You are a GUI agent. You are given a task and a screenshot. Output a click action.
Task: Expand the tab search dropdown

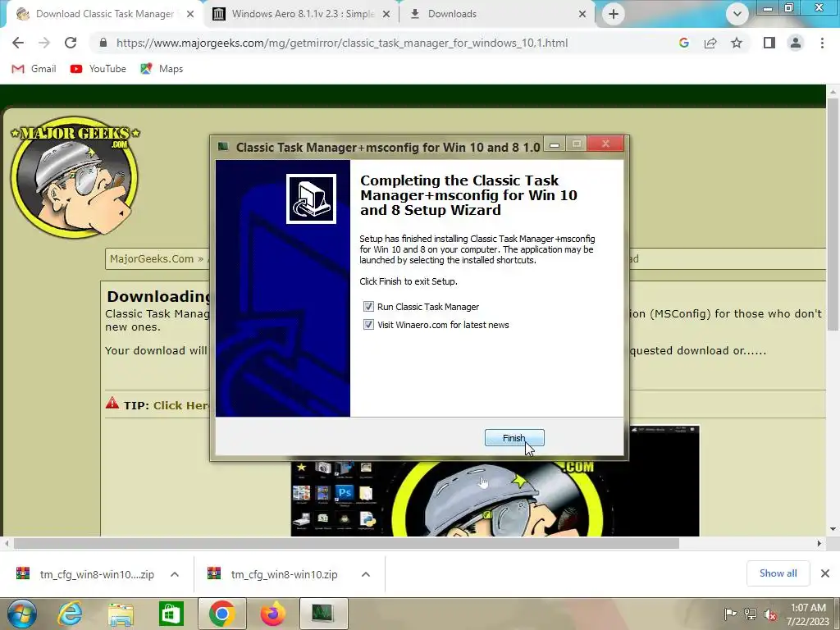737,14
